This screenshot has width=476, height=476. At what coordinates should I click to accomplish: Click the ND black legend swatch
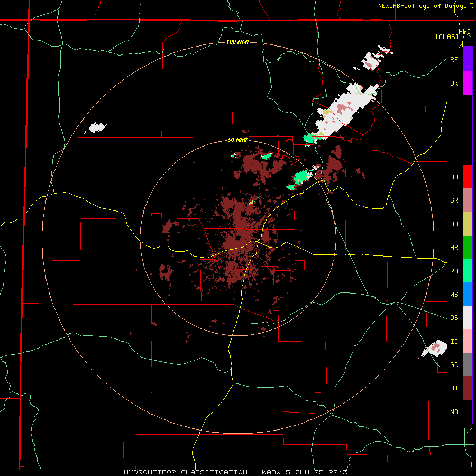click(467, 411)
